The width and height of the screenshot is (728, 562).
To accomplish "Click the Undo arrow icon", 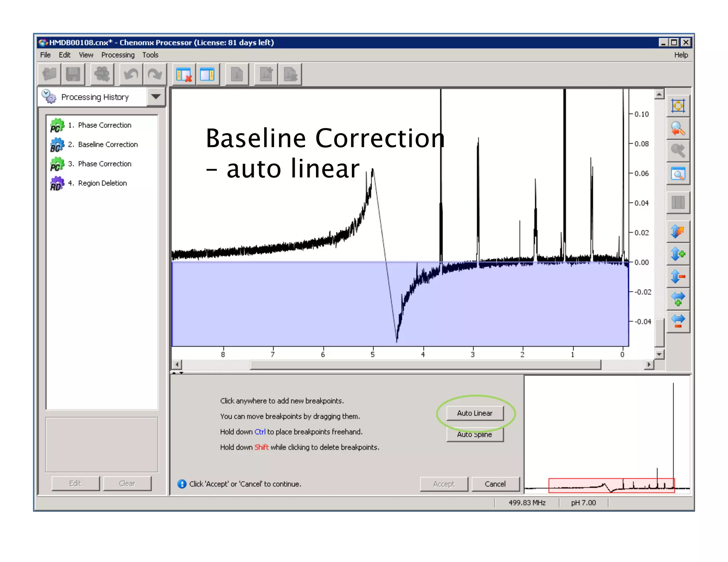I will 131,75.
